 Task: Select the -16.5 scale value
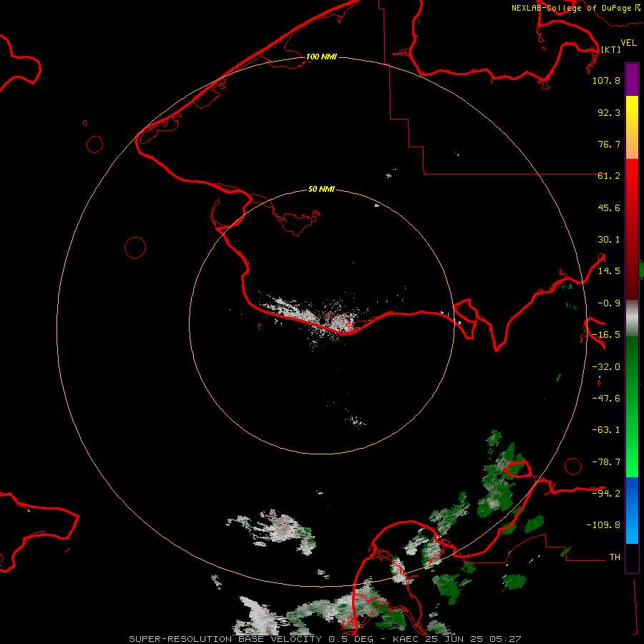pyautogui.click(x=606, y=335)
